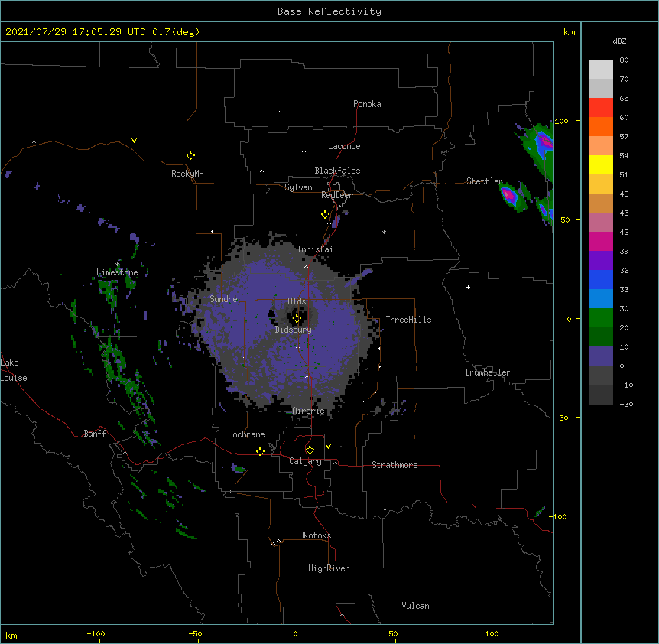Click the ThreeHills town label
Viewport: 659px width, 644px height.
pos(408,320)
